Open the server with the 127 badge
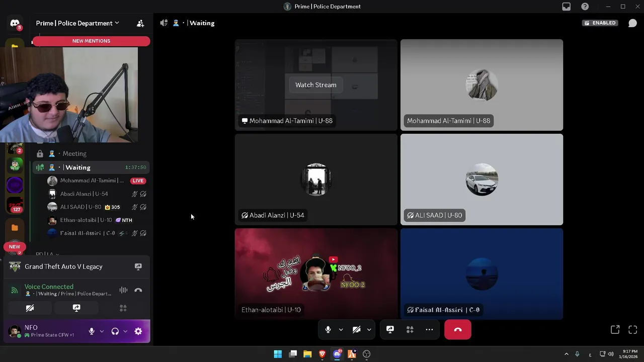644x362 pixels. (15, 205)
